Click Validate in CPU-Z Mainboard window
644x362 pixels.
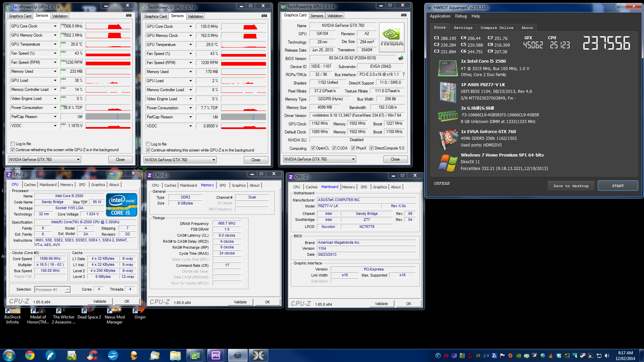(381, 304)
